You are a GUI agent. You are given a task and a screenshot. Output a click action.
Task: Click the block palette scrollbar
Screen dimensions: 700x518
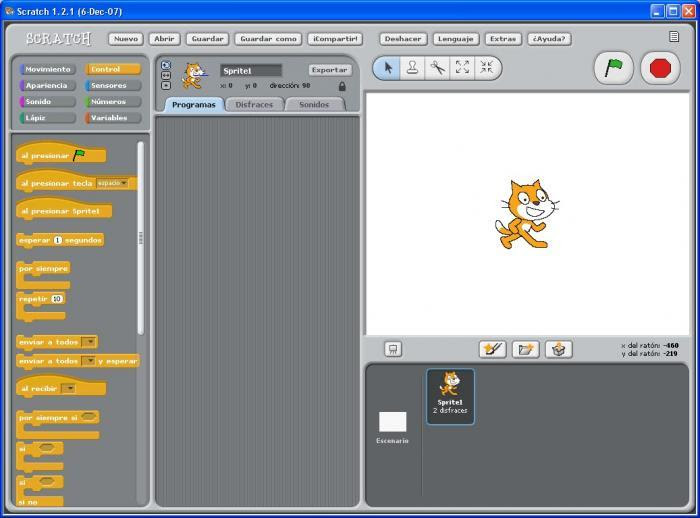point(141,238)
